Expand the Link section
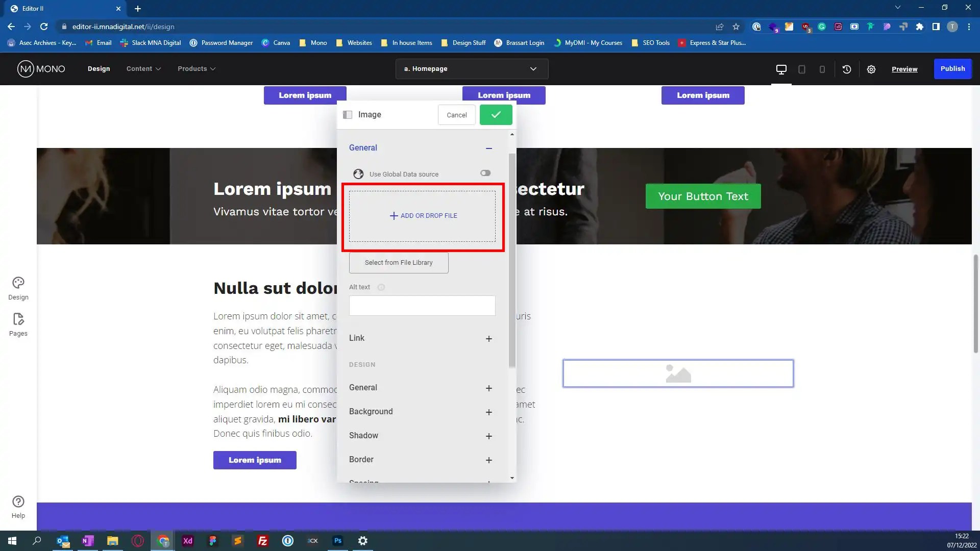980x551 pixels. coord(488,339)
